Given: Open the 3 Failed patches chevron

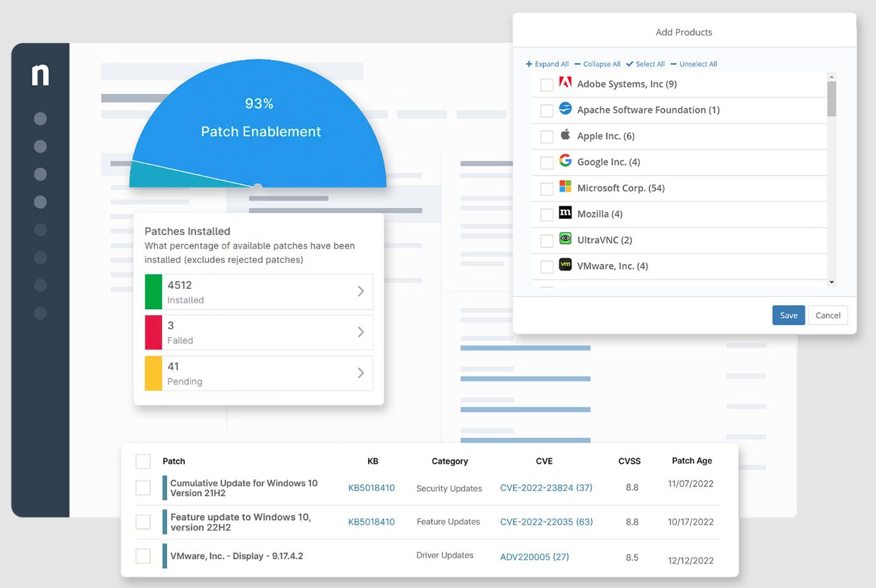Looking at the screenshot, I should pyautogui.click(x=361, y=332).
